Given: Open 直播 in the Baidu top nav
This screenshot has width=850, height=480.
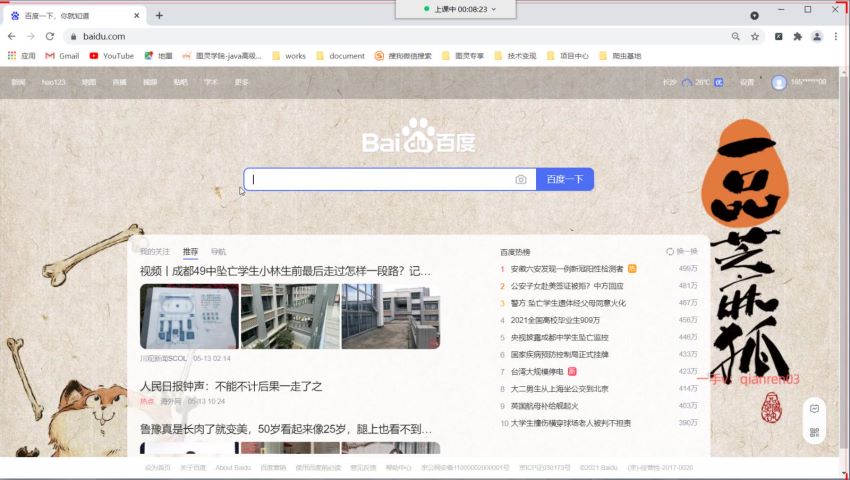Looking at the screenshot, I should pos(119,82).
